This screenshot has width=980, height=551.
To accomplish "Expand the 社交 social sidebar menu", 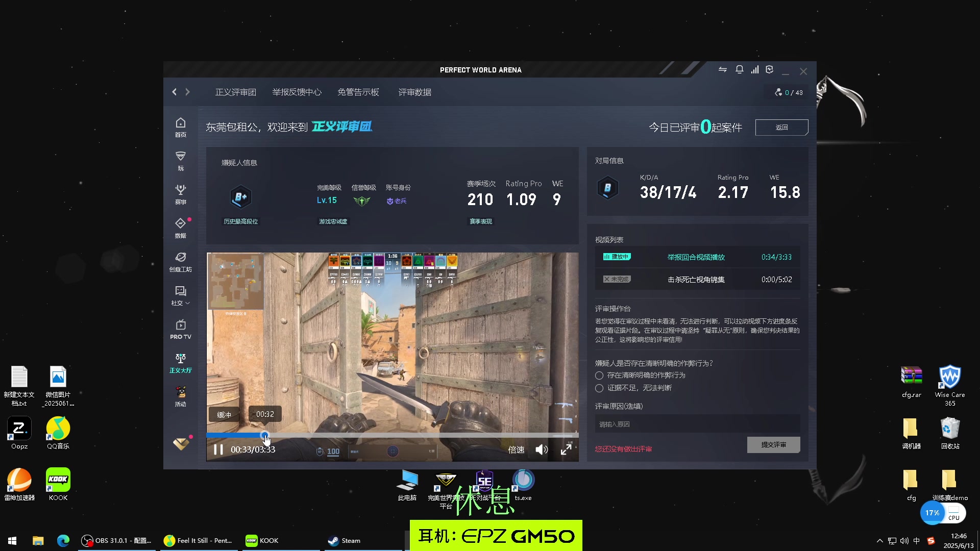I will (181, 296).
